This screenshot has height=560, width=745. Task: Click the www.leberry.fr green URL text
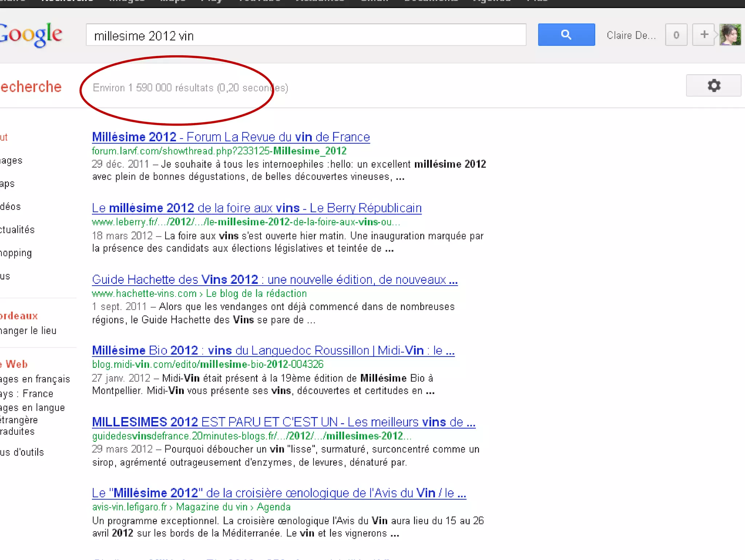246,222
